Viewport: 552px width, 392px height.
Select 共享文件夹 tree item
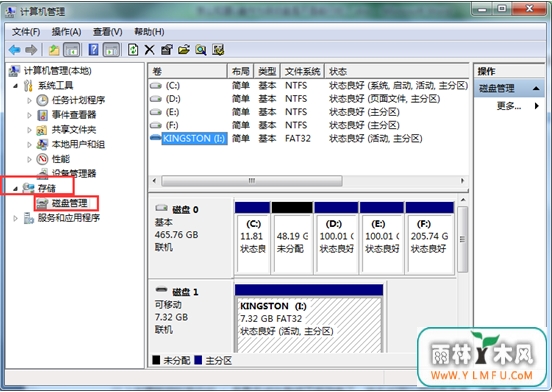(74, 130)
